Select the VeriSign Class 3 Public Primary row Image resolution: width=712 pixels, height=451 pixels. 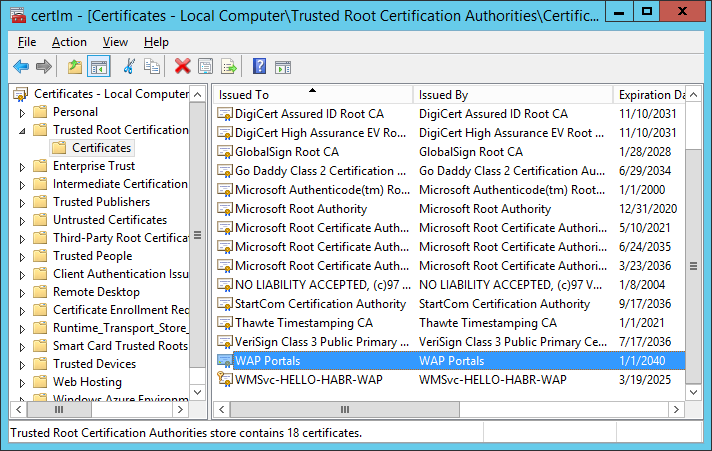pos(449,342)
